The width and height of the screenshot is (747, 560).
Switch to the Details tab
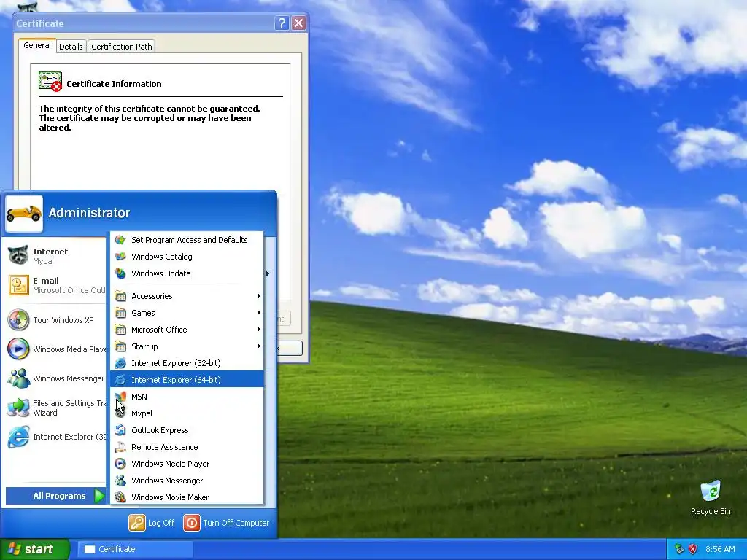coord(71,47)
